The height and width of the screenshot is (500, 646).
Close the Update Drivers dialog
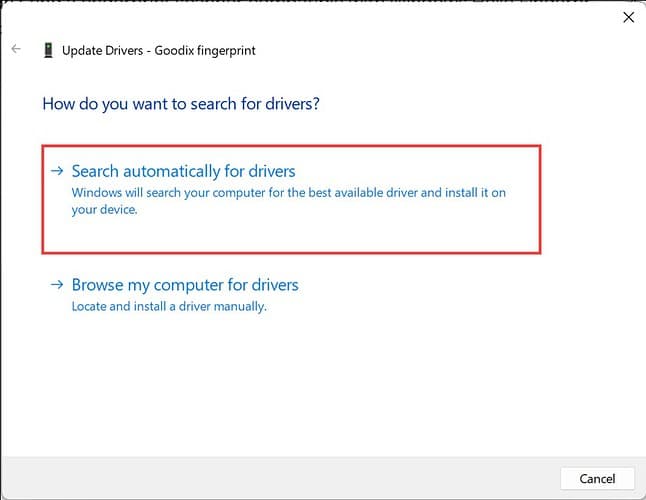tap(628, 17)
